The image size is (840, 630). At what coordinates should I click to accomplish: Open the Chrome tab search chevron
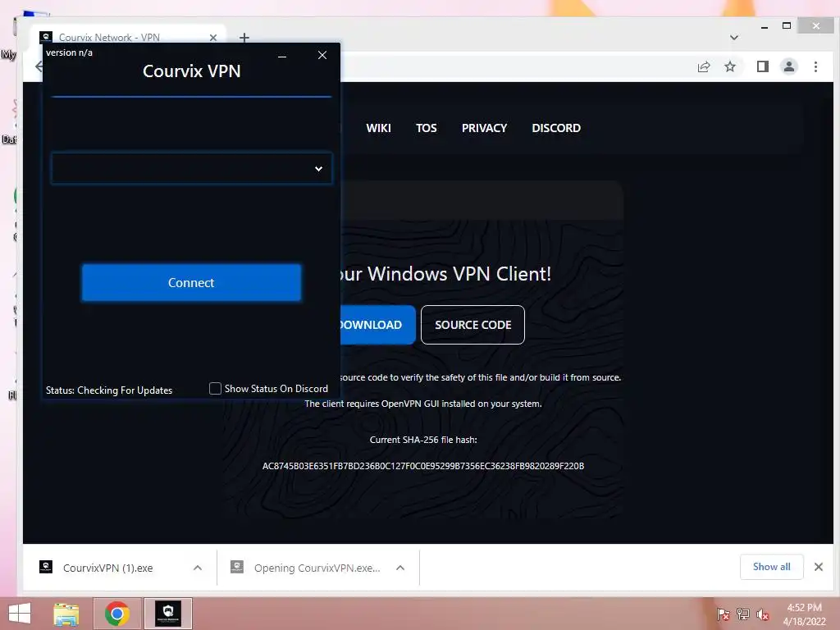[x=734, y=38]
